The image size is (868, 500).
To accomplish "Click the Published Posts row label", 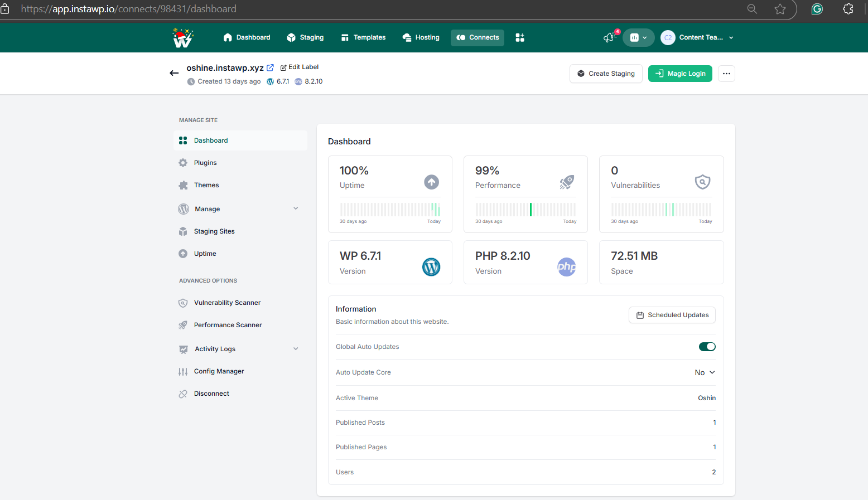I will tap(360, 423).
